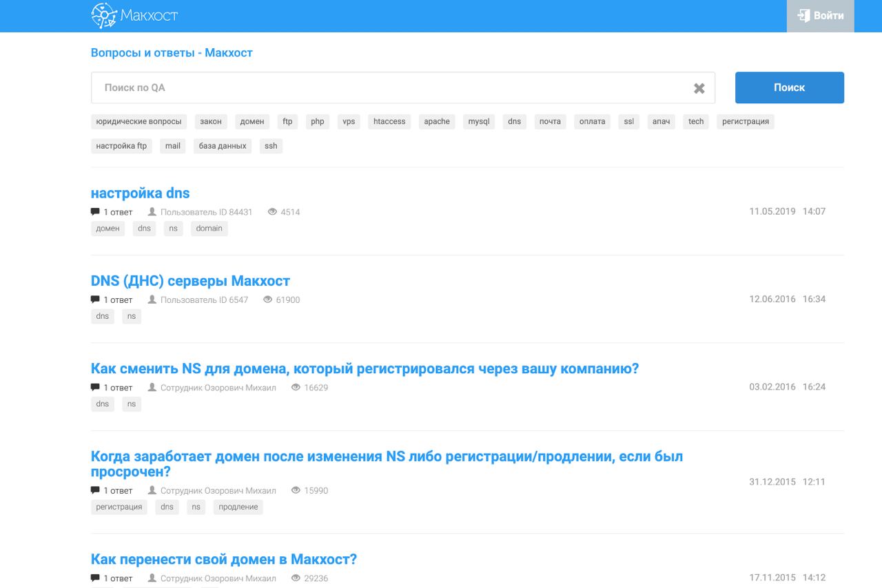Clear search with the X icon
Screen dimensions: 882x588
point(699,88)
